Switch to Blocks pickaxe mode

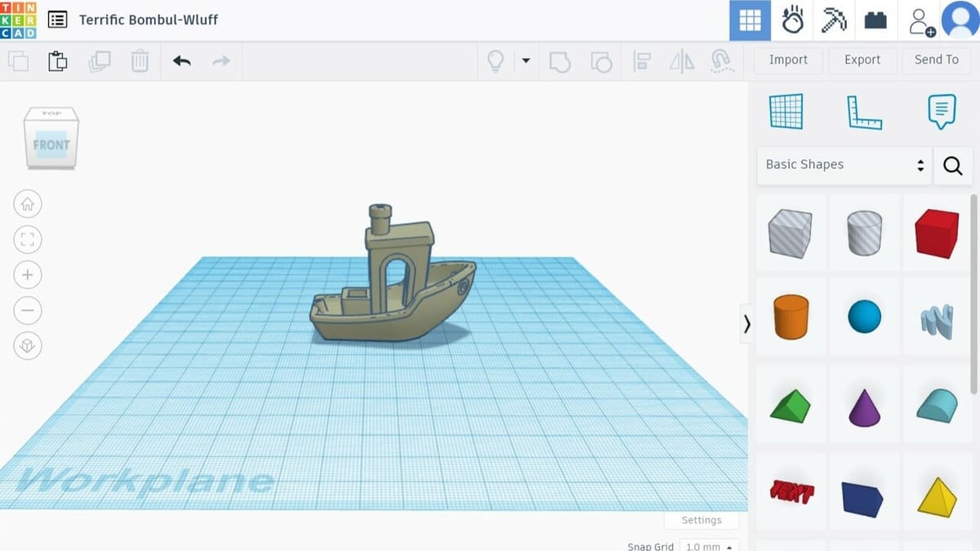point(834,20)
